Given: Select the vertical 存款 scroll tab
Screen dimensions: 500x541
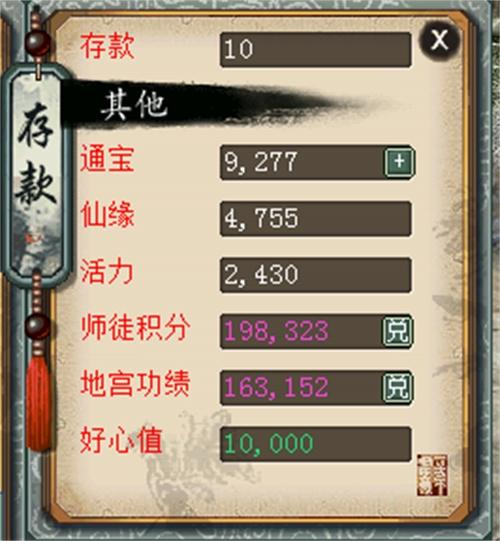Looking at the screenshot, I should 37,171.
